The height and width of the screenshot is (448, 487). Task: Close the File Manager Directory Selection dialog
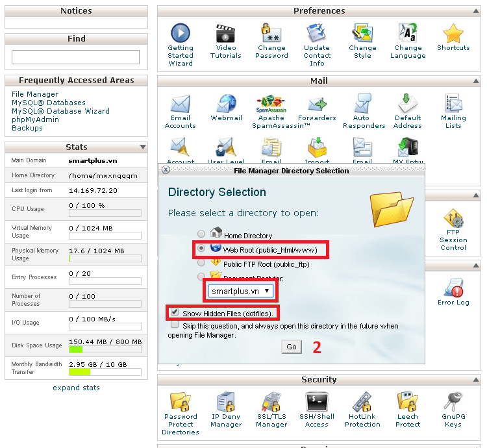pos(166,170)
